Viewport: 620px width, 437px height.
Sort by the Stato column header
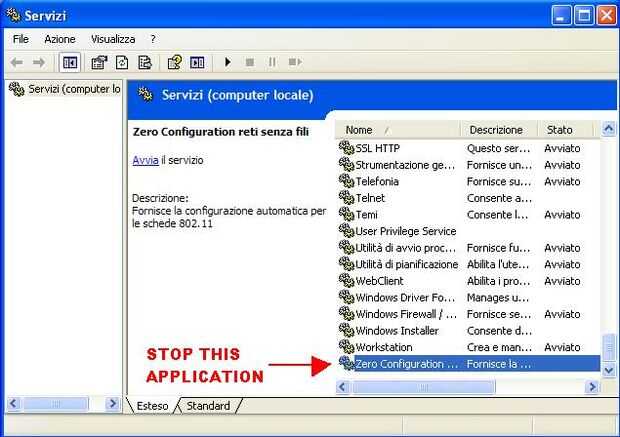tap(565, 130)
